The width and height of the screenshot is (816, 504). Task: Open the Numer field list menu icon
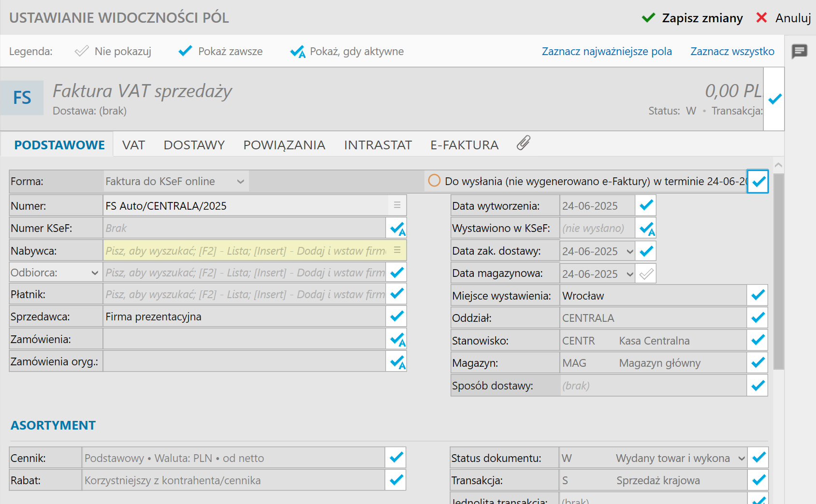[x=397, y=205]
